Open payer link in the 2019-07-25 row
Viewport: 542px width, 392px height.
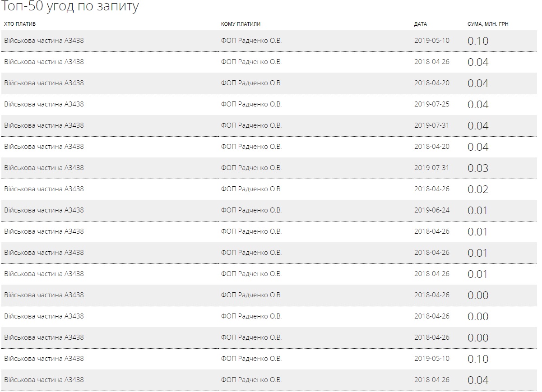[x=44, y=104]
